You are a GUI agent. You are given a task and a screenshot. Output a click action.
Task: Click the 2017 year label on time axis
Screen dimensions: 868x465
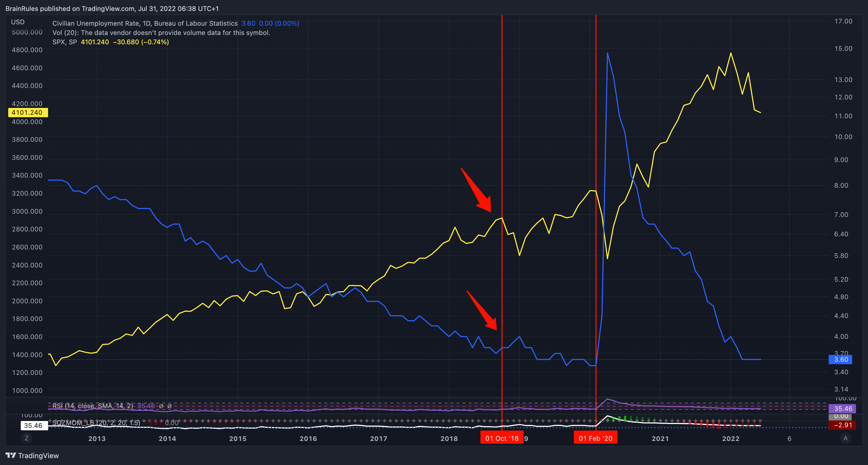click(378, 439)
